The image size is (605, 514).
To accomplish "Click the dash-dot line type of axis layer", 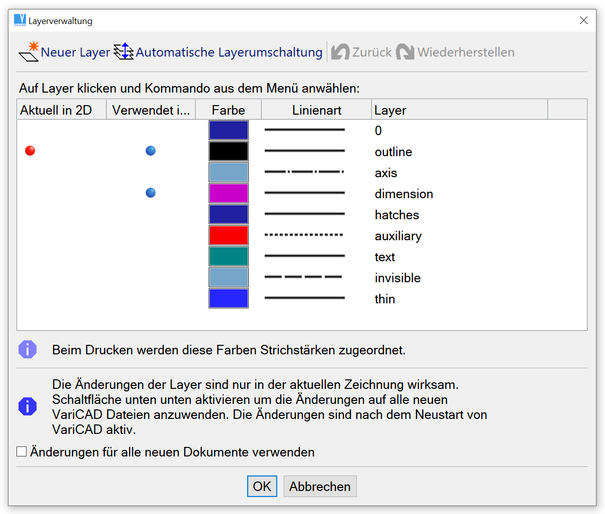I will coord(304,173).
